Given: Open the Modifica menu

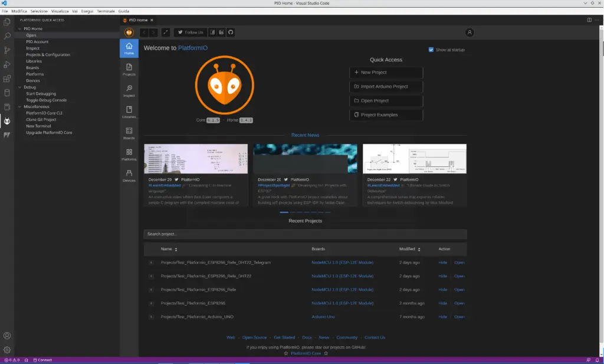Looking at the screenshot, I should [19, 11].
